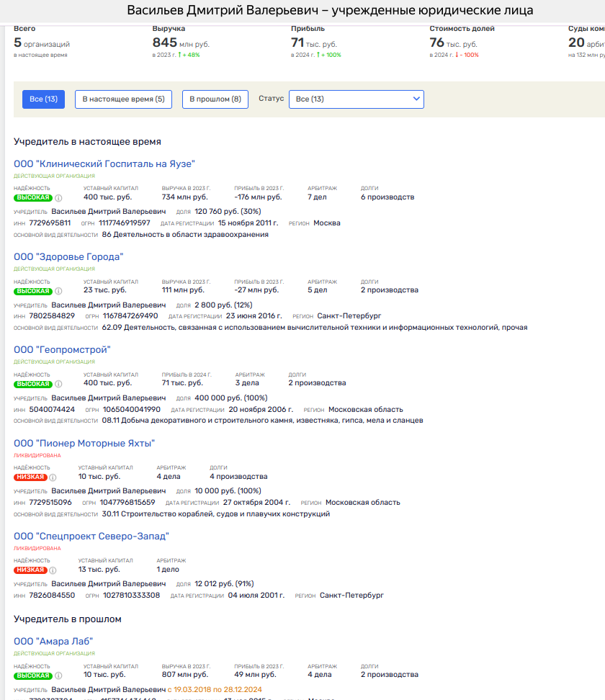Click ВЫСОКАЯ badge of Амара Лаб
The image size is (605, 700).
coord(33,676)
